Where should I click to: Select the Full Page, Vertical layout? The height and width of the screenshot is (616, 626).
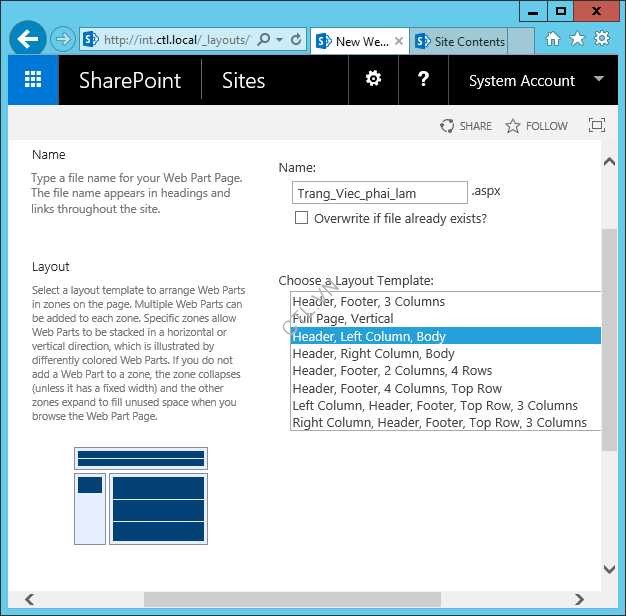(x=343, y=319)
